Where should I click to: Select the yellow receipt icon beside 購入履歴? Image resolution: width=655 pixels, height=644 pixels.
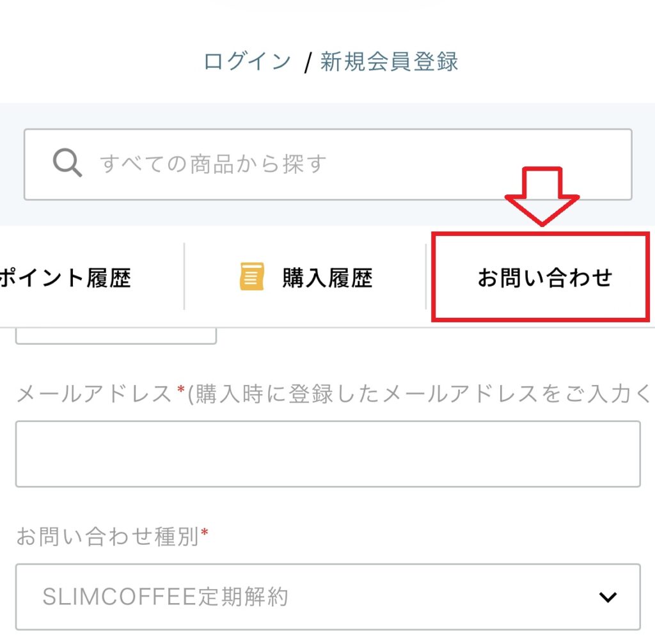point(250,276)
